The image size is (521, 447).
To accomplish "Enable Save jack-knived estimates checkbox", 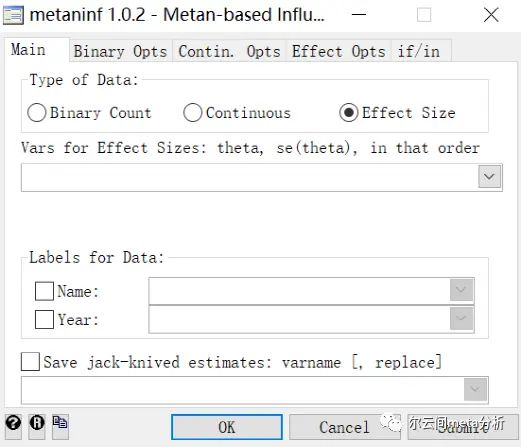I will tap(30, 362).
